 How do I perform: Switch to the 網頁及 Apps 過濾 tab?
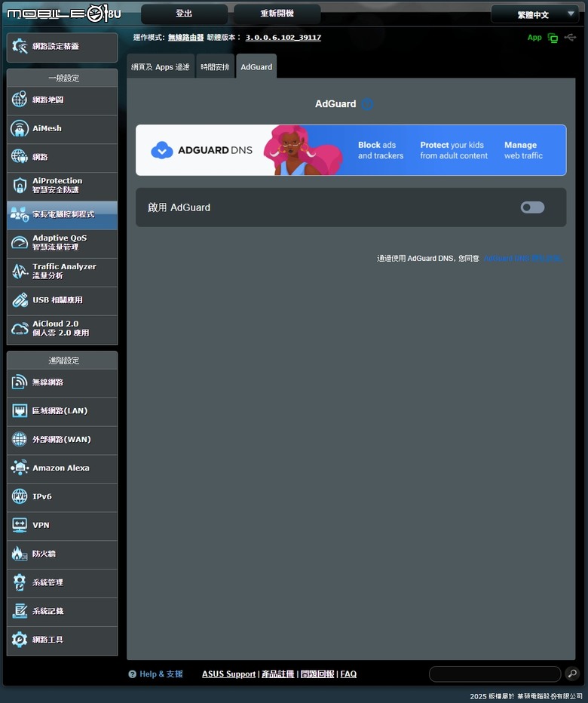click(161, 67)
